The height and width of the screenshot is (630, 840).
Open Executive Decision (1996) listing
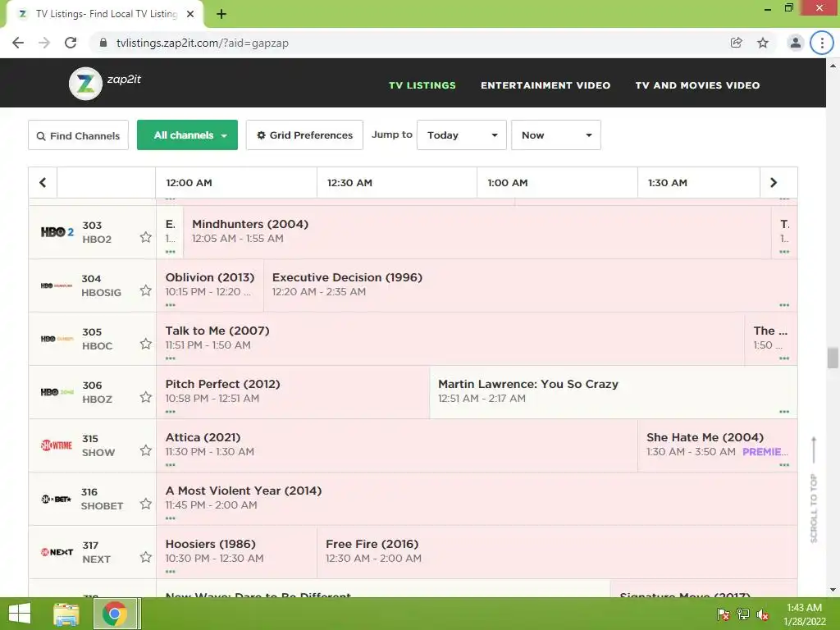531,285
